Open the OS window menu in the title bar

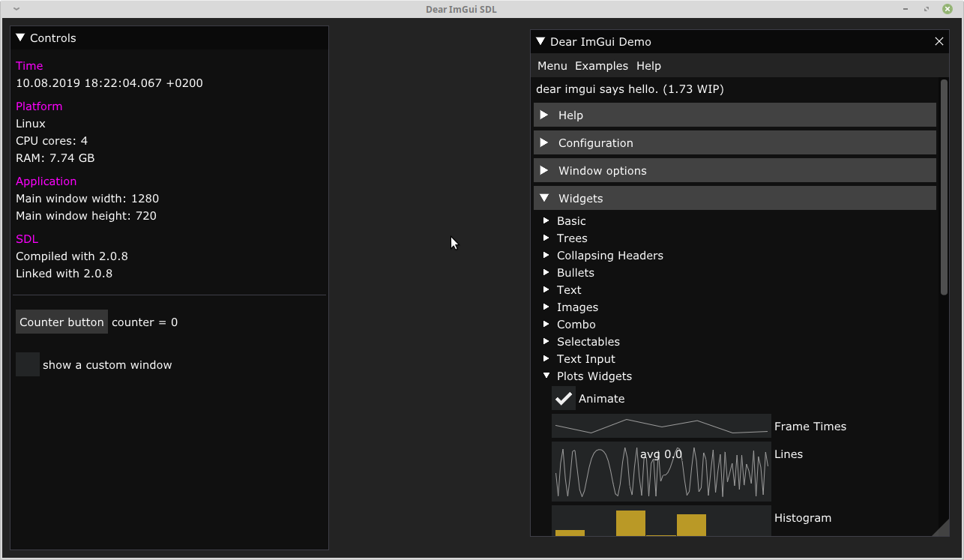click(x=16, y=9)
